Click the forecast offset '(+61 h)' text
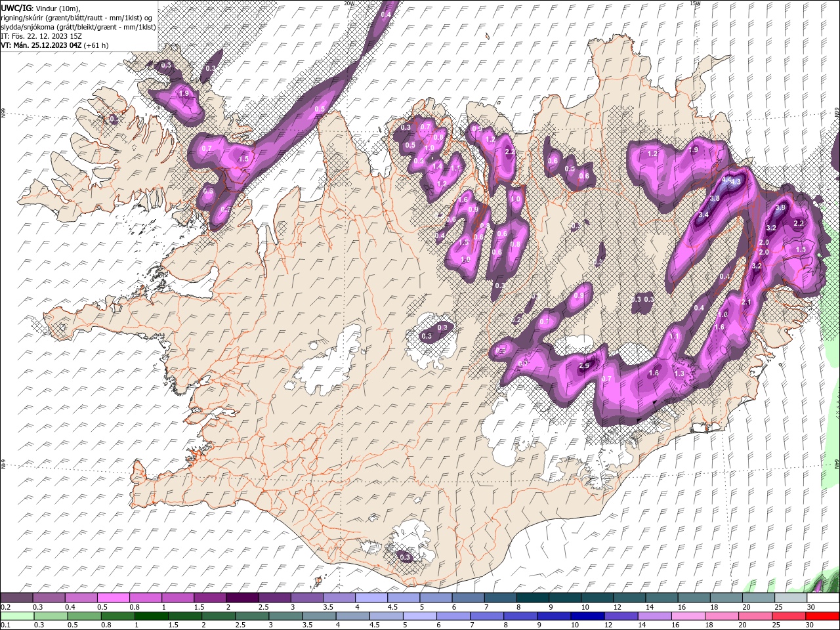840x630 pixels. (96, 46)
